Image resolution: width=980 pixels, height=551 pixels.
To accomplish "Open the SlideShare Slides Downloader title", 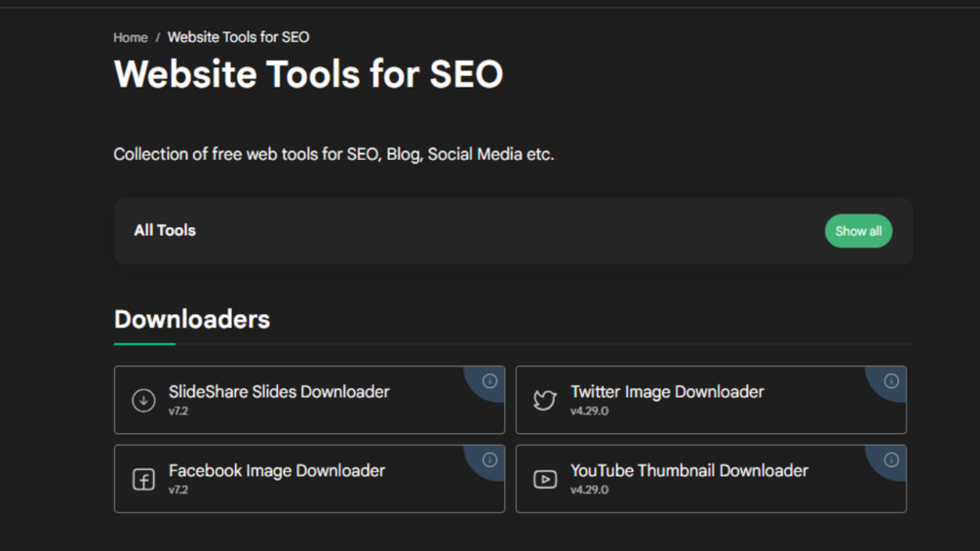I will point(279,392).
